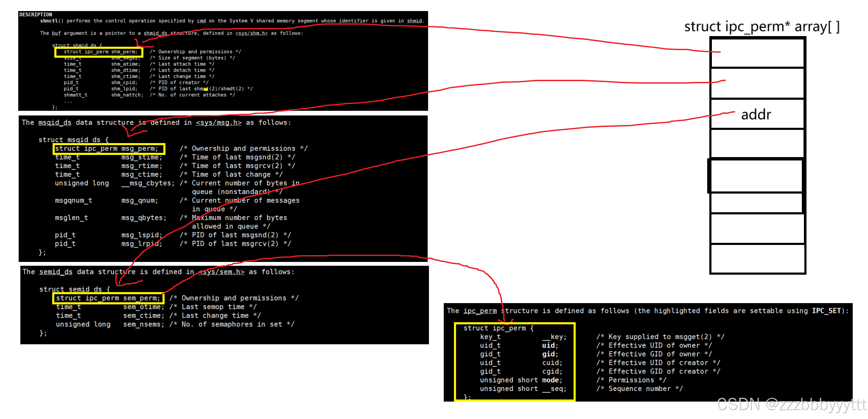Click the underlined 'semid_ds' in the sentence
The width and height of the screenshot is (868, 419).
pyautogui.click(x=56, y=272)
